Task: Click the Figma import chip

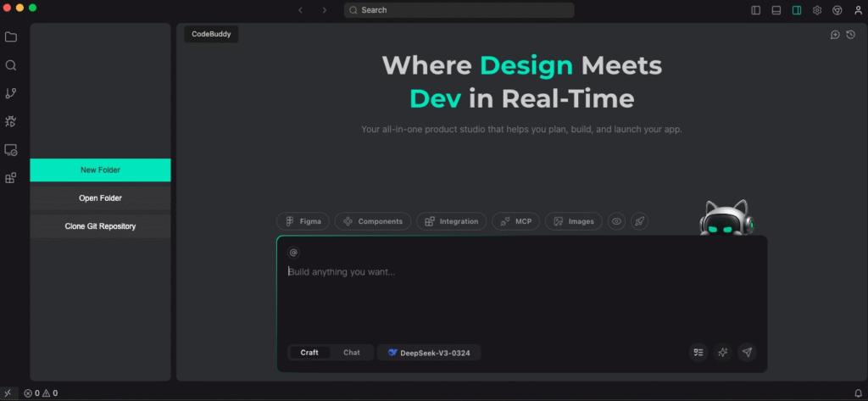Action: [303, 221]
